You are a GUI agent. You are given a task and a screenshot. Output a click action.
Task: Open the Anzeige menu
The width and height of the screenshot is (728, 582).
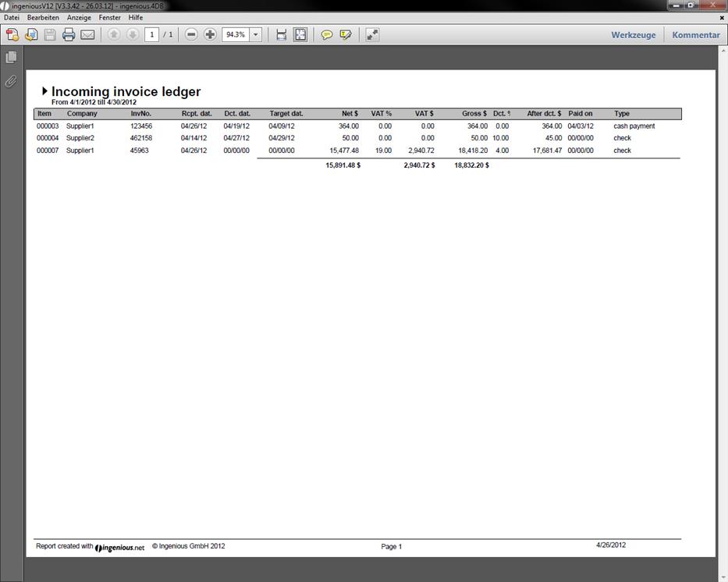pyautogui.click(x=79, y=17)
